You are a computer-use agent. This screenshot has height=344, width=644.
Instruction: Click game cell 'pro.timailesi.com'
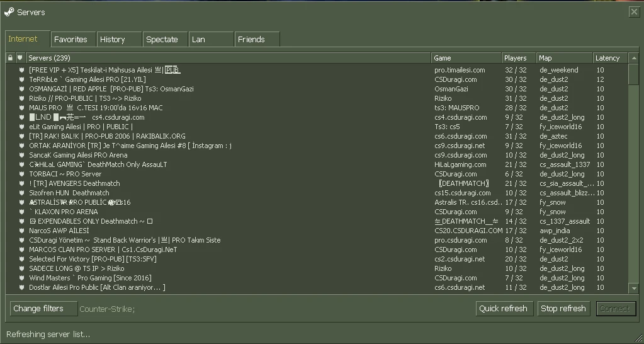pos(460,70)
